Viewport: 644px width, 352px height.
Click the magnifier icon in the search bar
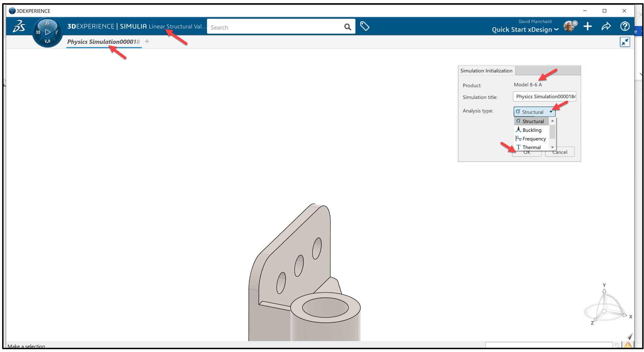347,27
